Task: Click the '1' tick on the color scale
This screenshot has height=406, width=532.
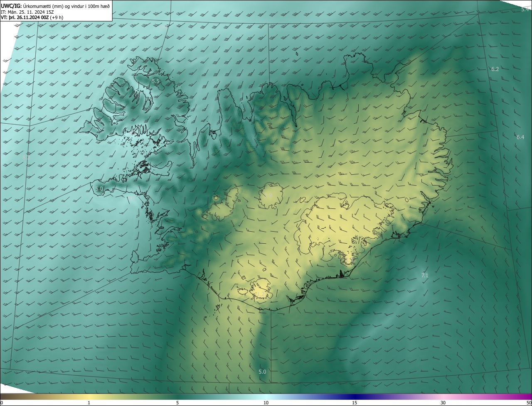Action: click(89, 403)
